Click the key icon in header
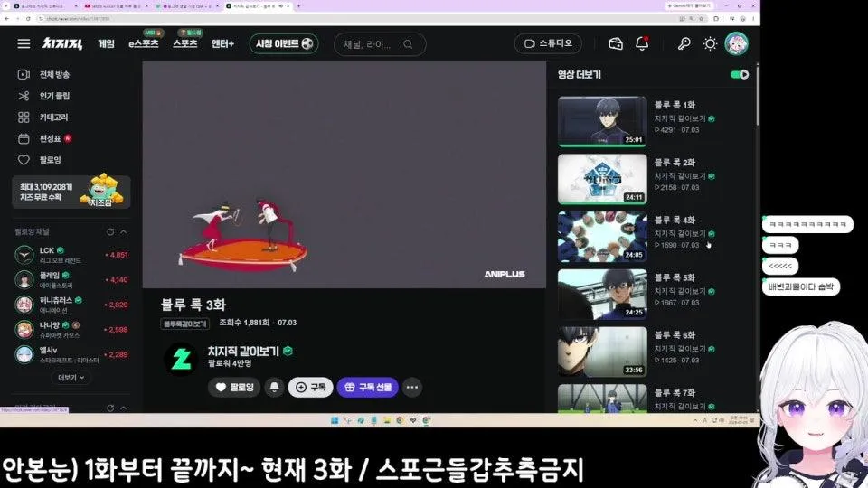Image resolution: width=868 pixels, height=488 pixels. click(x=684, y=43)
